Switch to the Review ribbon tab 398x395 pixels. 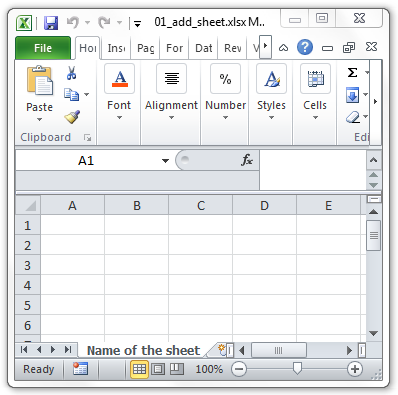pos(232,48)
